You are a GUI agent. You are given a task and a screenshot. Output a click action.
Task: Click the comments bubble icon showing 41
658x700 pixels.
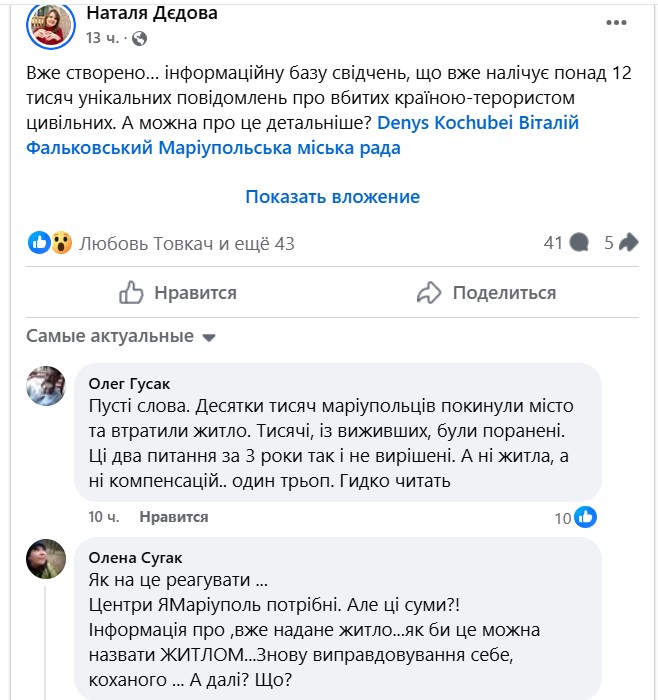579,243
